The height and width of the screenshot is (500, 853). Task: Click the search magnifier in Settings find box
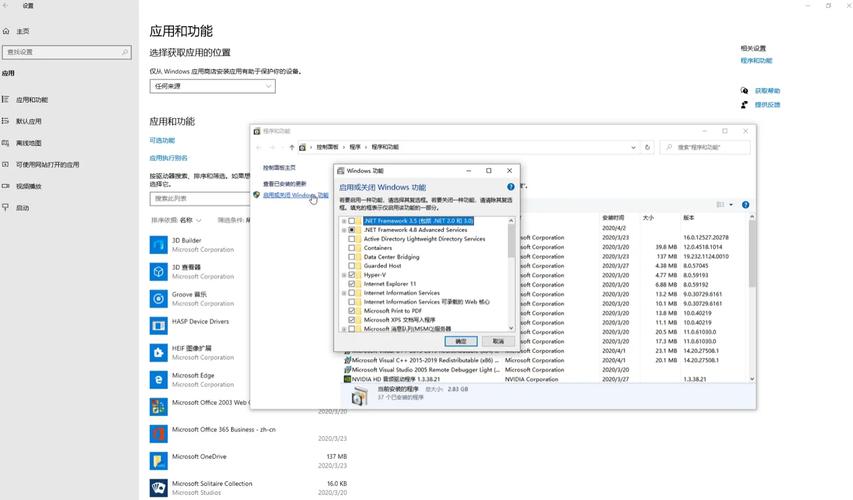click(x=125, y=52)
